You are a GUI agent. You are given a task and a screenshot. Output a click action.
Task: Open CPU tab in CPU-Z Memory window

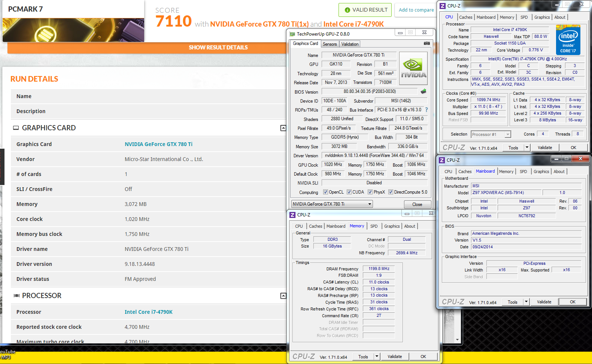point(299,226)
